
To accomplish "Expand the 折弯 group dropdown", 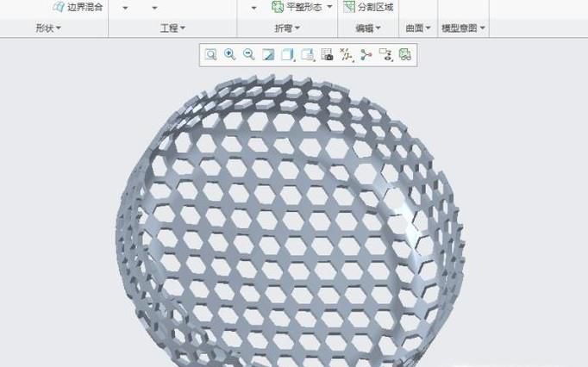I will click(x=287, y=28).
